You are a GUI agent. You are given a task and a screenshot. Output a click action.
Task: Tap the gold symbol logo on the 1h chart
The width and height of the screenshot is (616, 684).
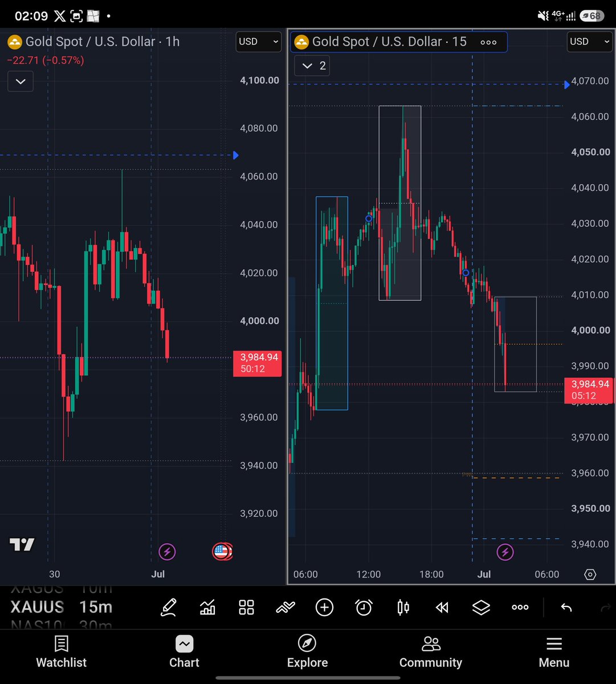(15, 42)
